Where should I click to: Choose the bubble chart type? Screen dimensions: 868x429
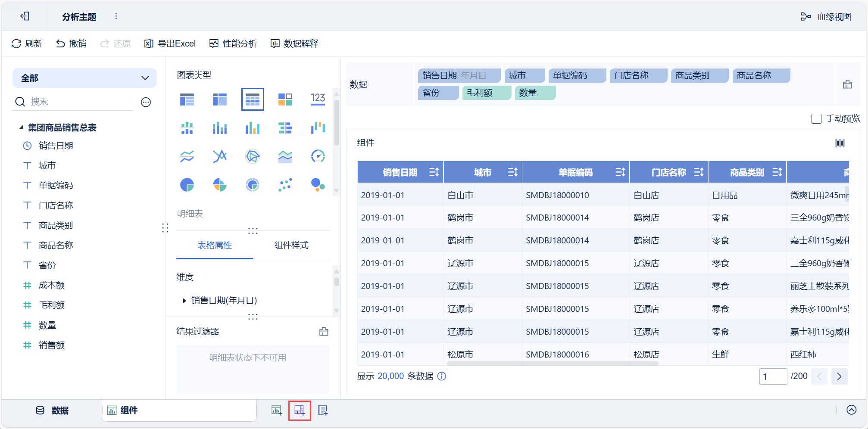[318, 185]
